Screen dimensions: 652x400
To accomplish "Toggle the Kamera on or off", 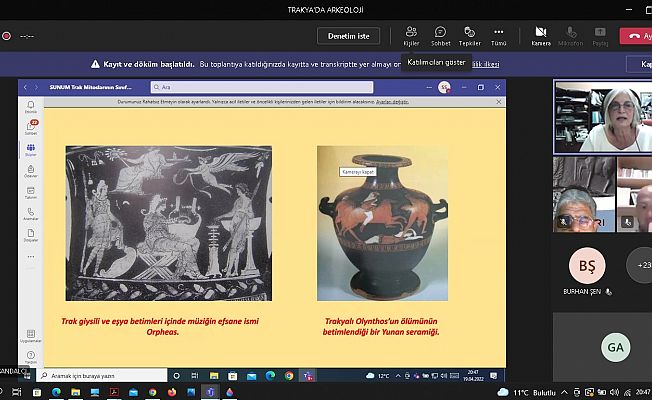I will pyautogui.click(x=540, y=35).
